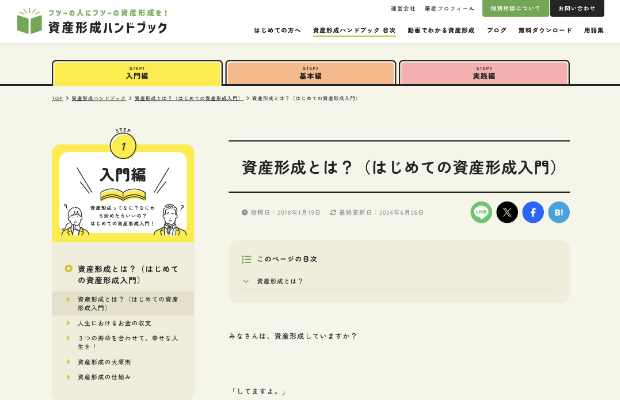This screenshot has width=620, height=400.
Task: Click the Hatena Bookmark B! icon
Action: 559,212
